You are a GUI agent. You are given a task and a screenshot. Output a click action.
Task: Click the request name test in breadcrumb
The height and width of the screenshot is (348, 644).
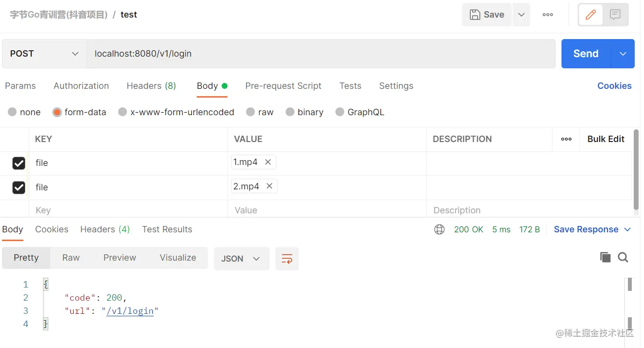coord(129,15)
